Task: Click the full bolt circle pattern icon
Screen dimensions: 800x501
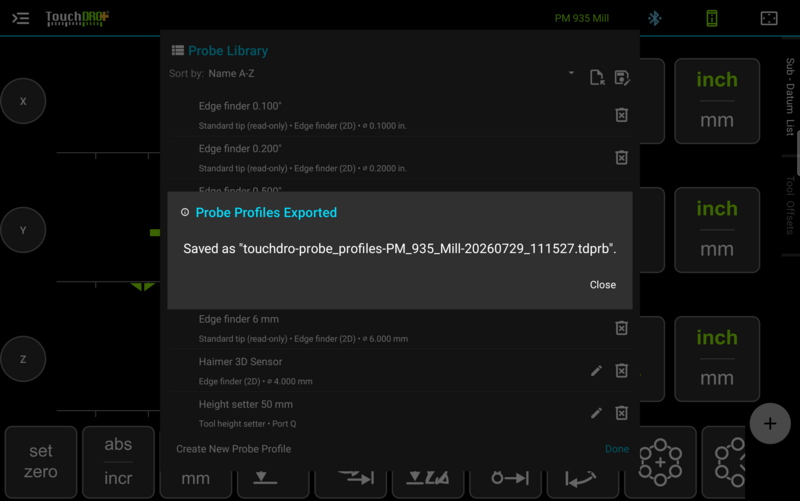Action: 660,462
